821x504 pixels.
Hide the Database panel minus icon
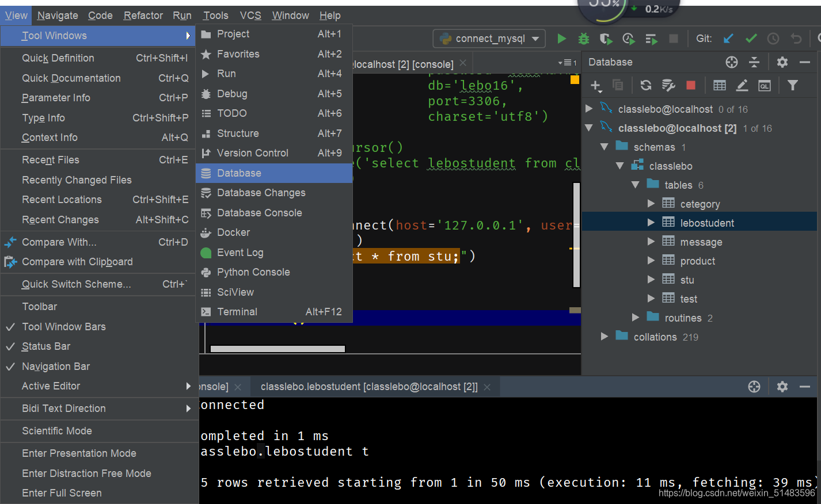805,62
